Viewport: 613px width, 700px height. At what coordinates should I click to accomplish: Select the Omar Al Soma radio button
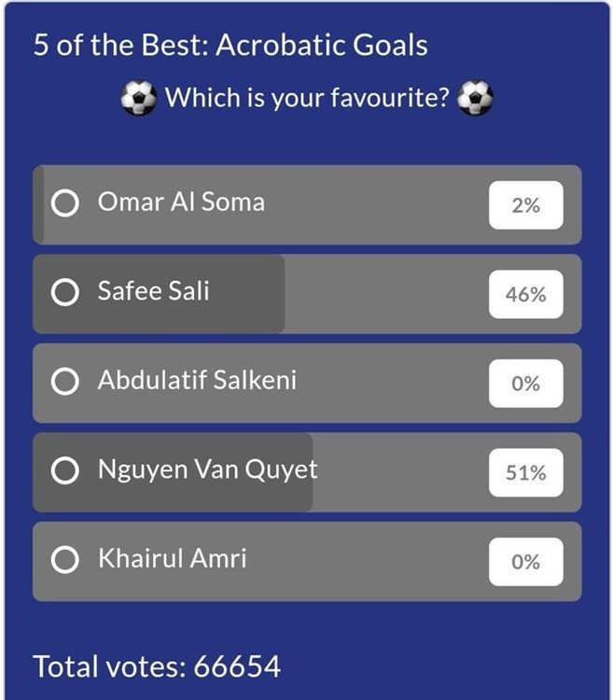point(64,204)
